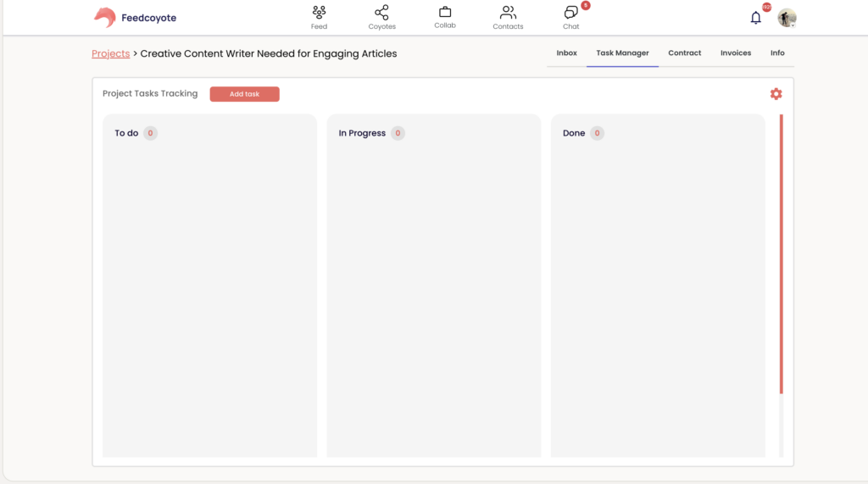Open the profile avatar menu
The width and height of the screenshot is (868, 484).
coord(787,18)
